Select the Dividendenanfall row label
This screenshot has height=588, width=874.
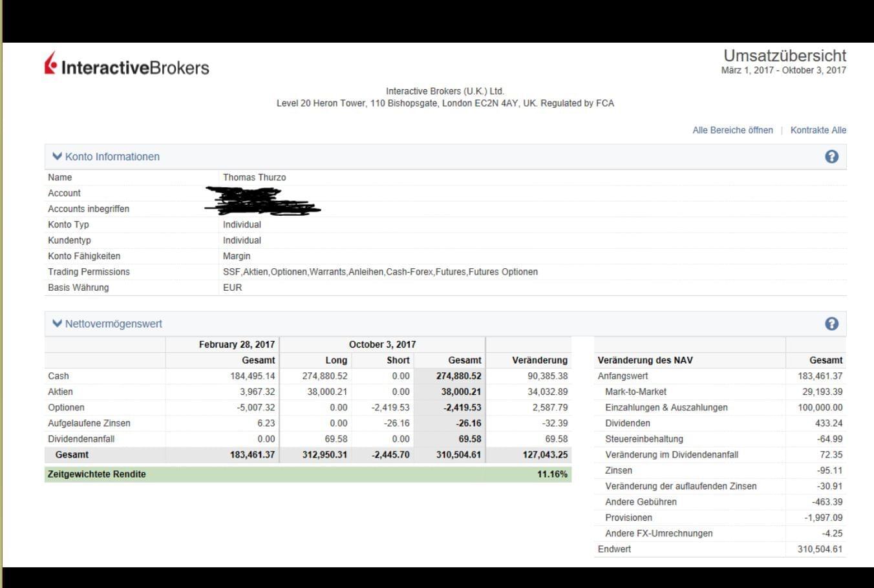(x=81, y=439)
